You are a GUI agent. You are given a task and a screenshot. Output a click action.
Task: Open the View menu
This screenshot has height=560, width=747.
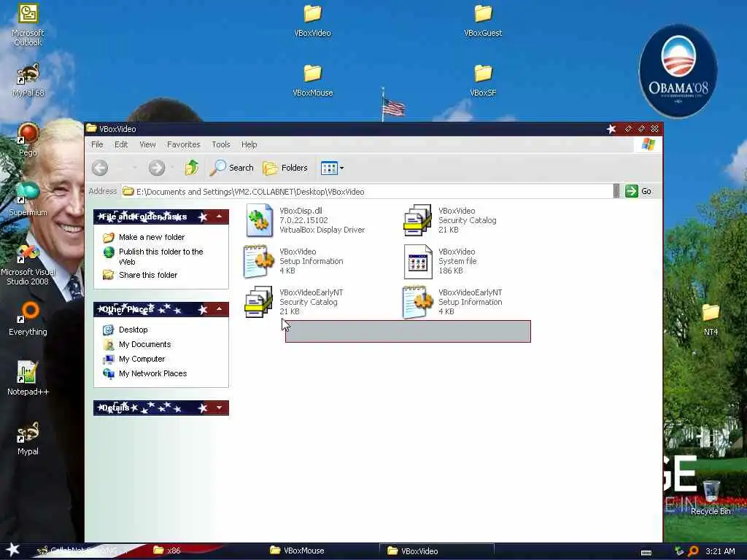pos(147,144)
